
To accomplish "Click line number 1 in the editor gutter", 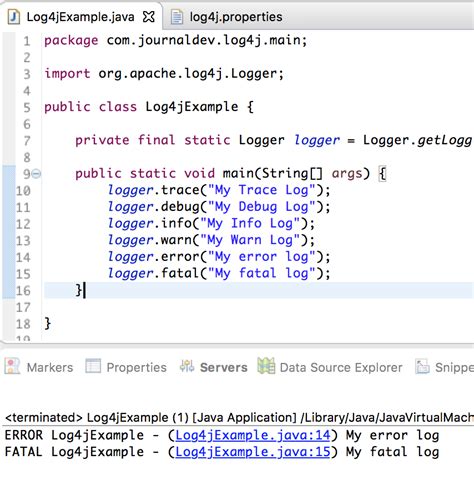I will (x=27, y=41).
